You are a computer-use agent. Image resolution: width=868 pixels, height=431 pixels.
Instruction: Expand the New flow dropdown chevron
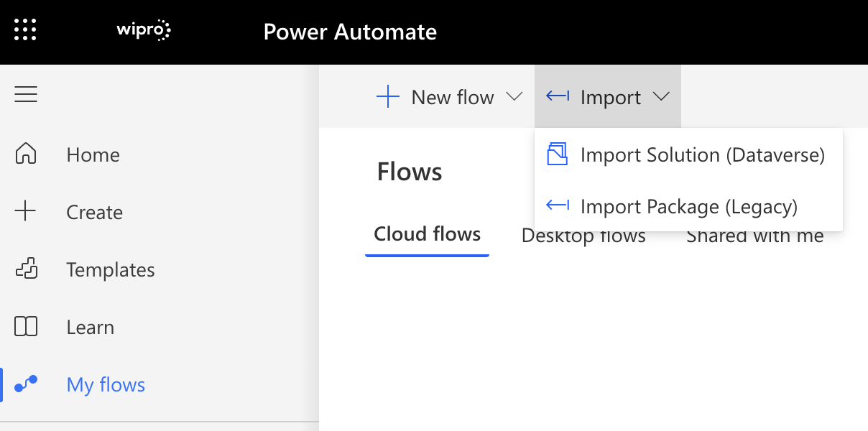514,97
